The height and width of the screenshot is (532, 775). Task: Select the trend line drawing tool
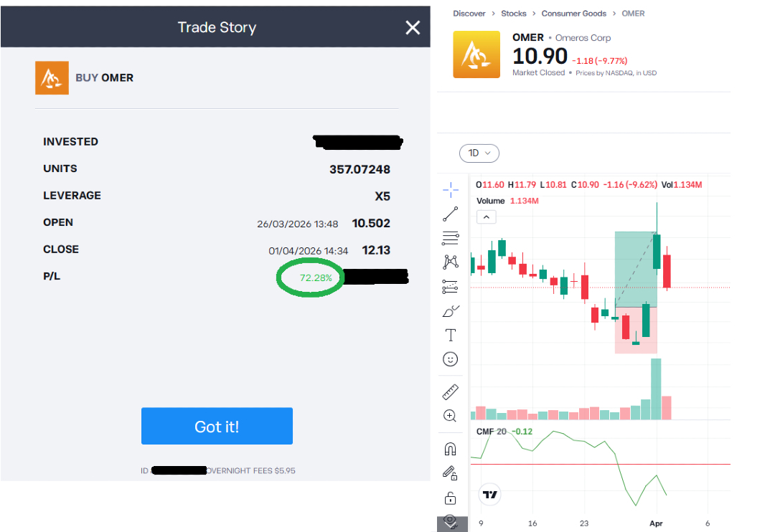coord(451,214)
